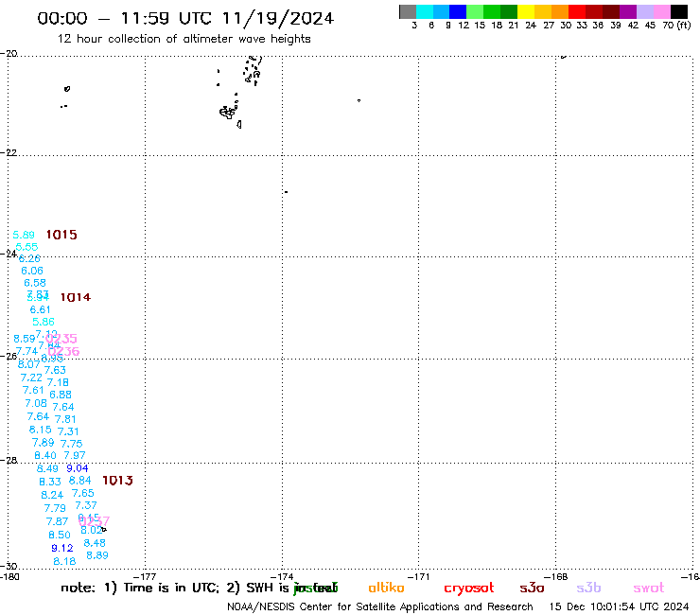The image size is (700, 615).
Task: Click the dark red '1015' track time label
Action: point(61,235)
